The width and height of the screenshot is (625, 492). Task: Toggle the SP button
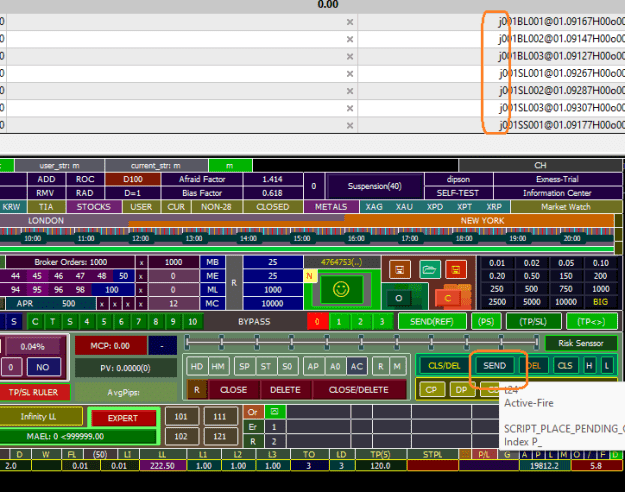coord(244,366)
